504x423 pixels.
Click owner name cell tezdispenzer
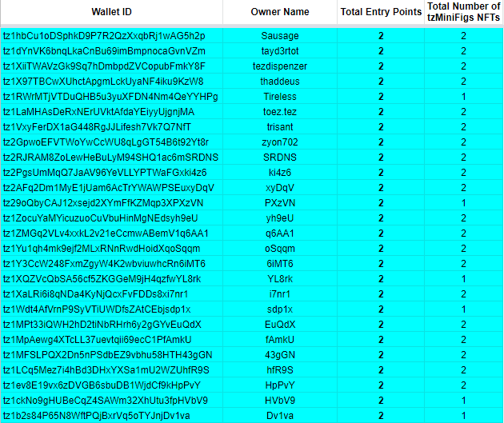pyautogui.click(x=280, y=66)
